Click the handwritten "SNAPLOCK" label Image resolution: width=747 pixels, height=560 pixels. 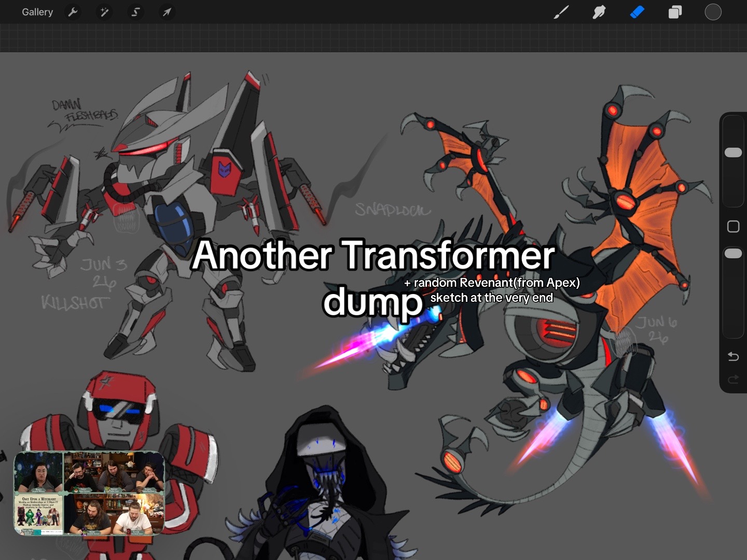tap(393, 209)
